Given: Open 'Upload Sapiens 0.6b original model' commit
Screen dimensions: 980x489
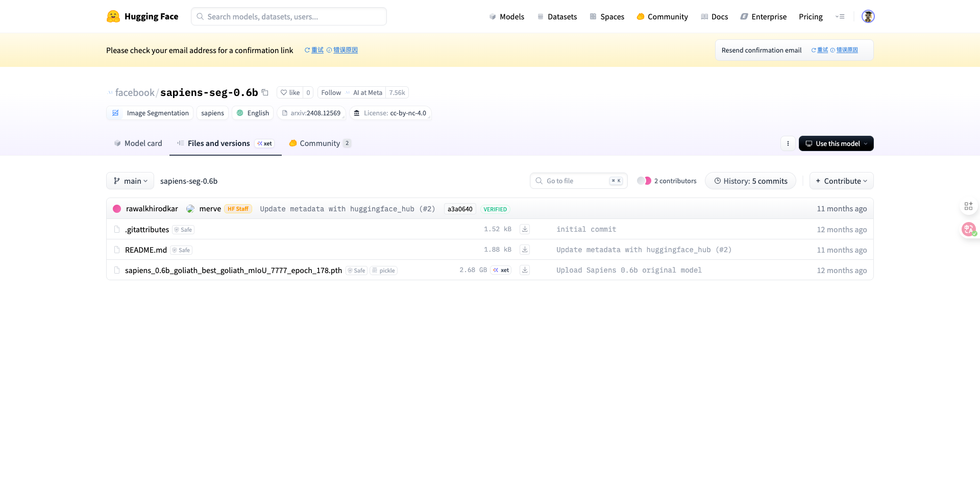Looking at the screenshot, I should point(629,270).
